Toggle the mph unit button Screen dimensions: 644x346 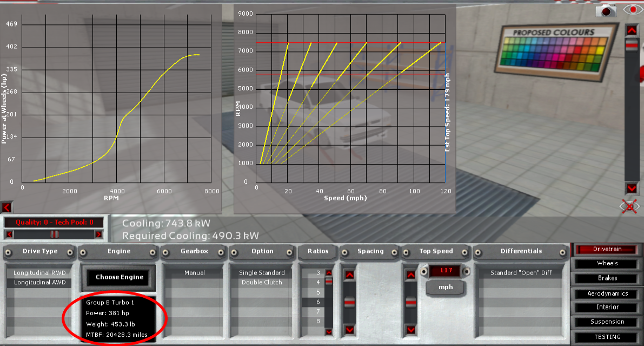pyautogui.click(x=446, y=287)
